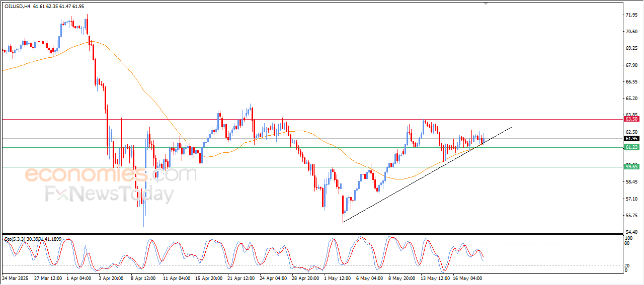Click the 8 Apr 12:00 date label

pos(143,277)
